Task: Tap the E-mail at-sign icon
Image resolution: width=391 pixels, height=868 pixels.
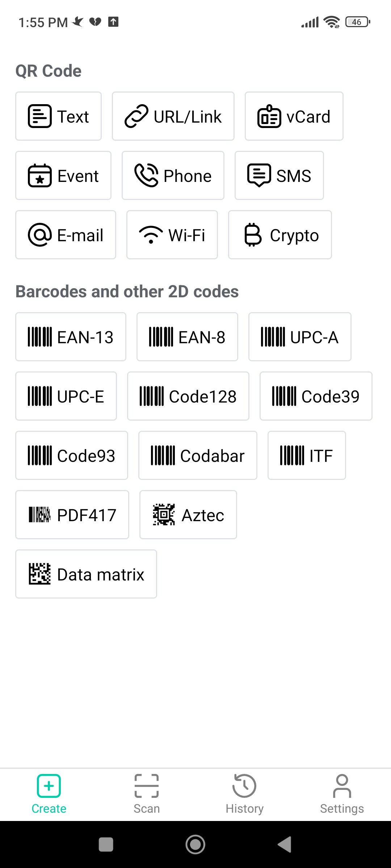Action: tap(40, 235)
